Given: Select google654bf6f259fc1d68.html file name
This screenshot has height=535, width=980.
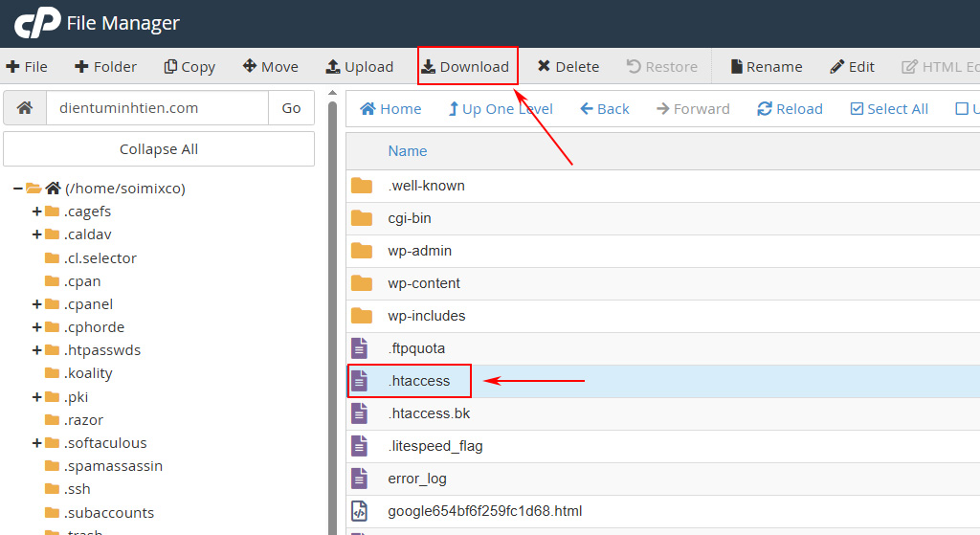Looking at the screenshot, I should (x=485, y=511).
